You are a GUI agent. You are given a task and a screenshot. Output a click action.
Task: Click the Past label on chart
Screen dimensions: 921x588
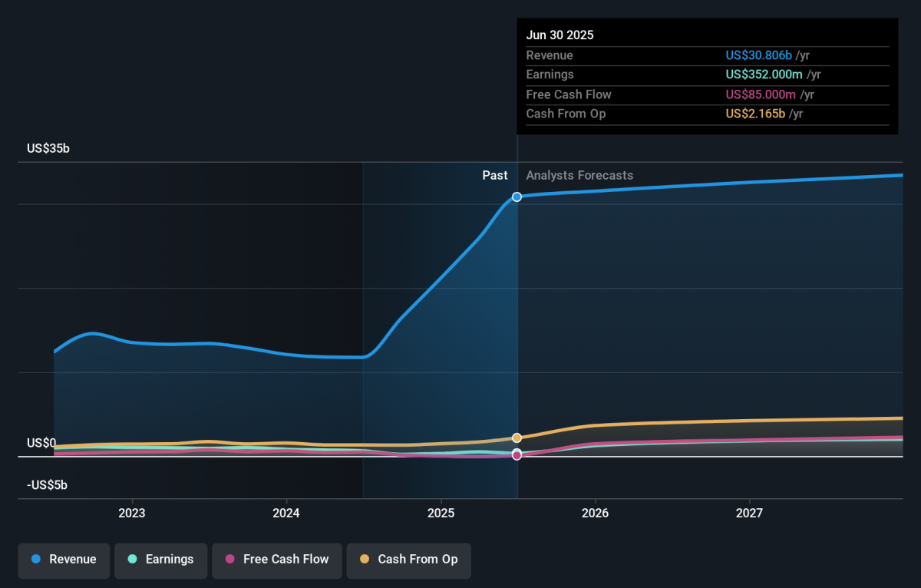(x=495, y=176)
